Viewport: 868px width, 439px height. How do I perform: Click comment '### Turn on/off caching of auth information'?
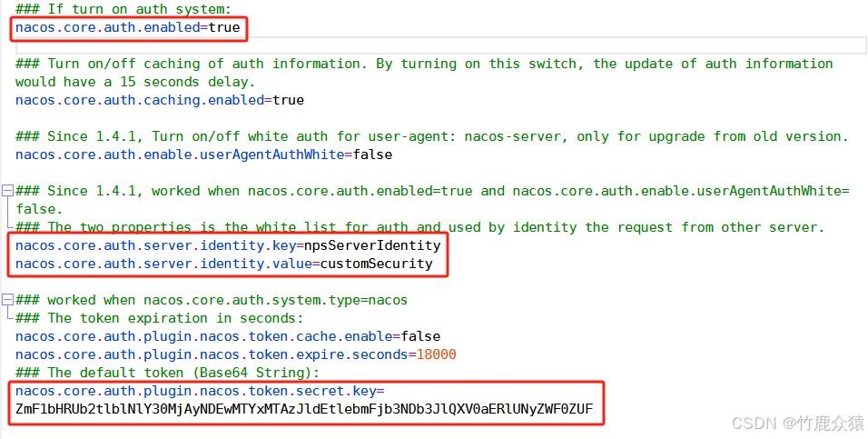click(425, 64)
